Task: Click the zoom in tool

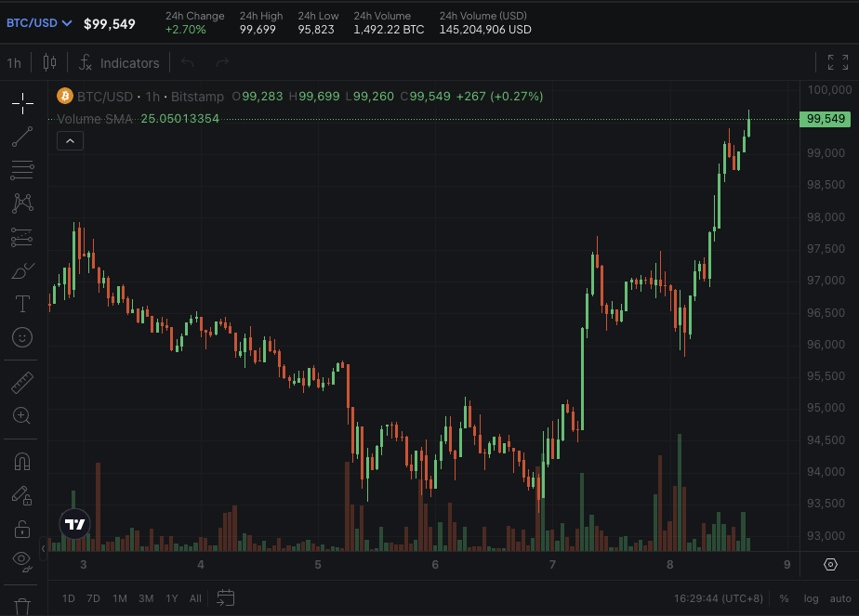Action: 22,415
